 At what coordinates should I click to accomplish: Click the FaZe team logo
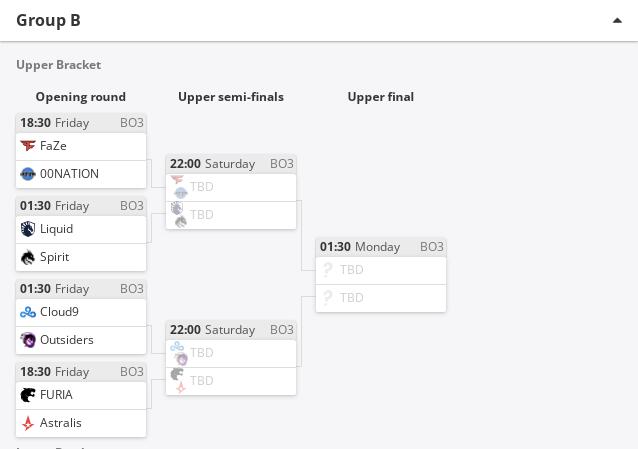[28, 146]
